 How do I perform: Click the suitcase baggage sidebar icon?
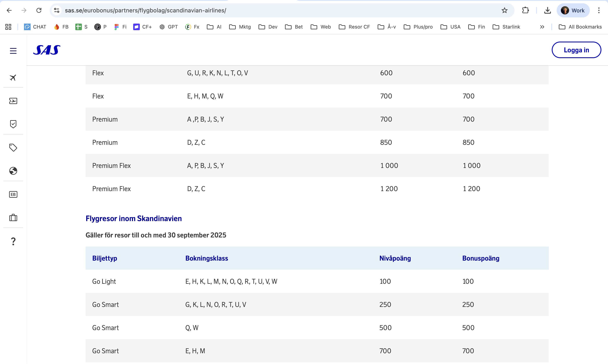point(13,218)
